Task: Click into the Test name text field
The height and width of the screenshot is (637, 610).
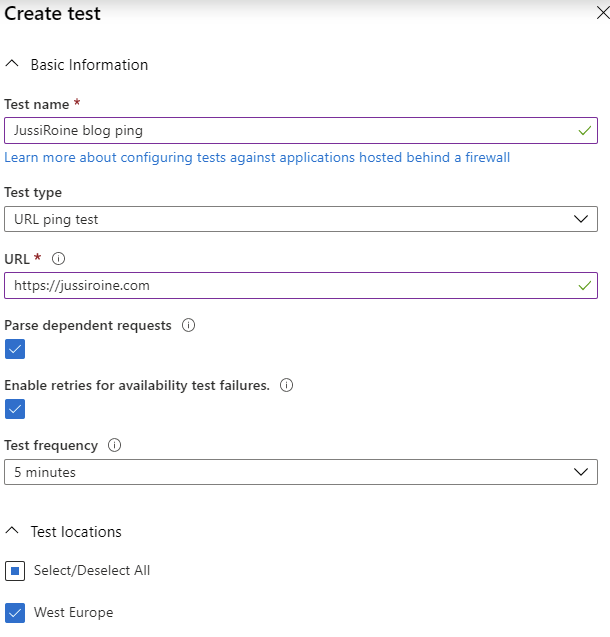Action: 301,130
